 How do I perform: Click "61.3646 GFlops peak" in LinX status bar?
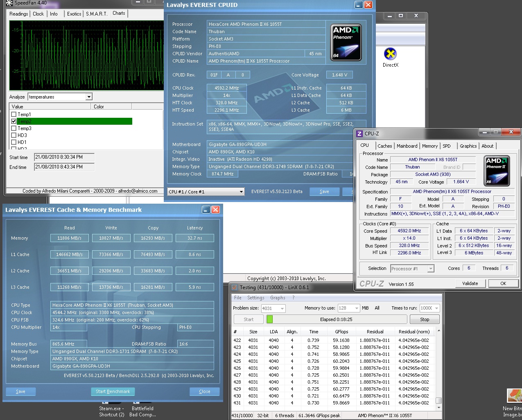319,416
